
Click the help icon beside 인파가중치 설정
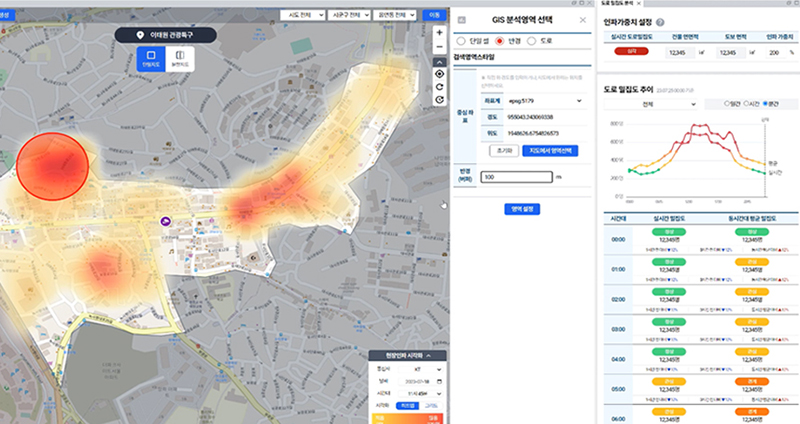coord(660,21)
